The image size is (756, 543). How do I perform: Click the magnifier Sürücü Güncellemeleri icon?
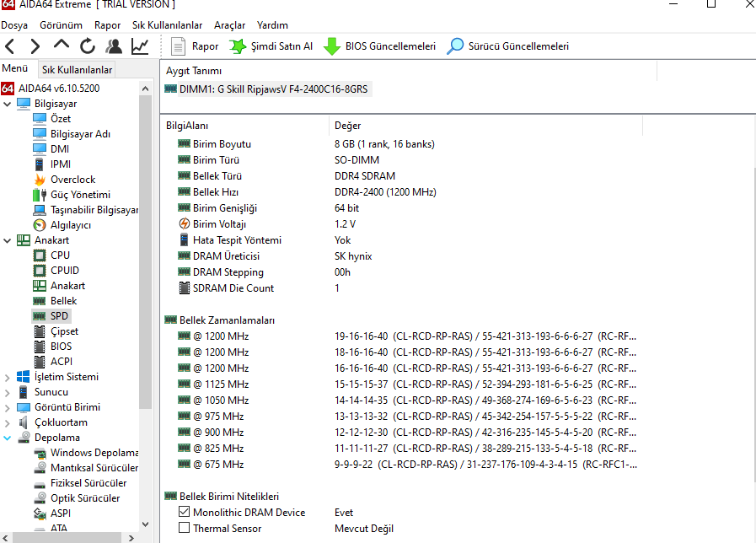pos(455,46)
